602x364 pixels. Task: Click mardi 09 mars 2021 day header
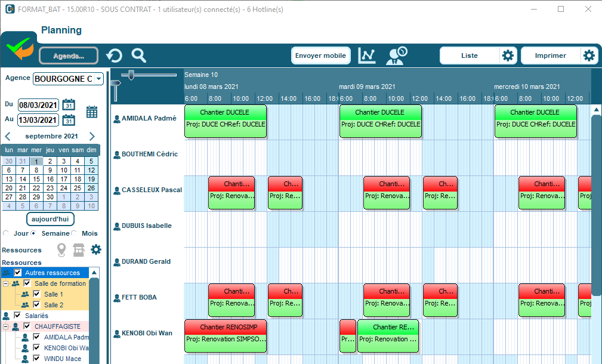point(367,87)
